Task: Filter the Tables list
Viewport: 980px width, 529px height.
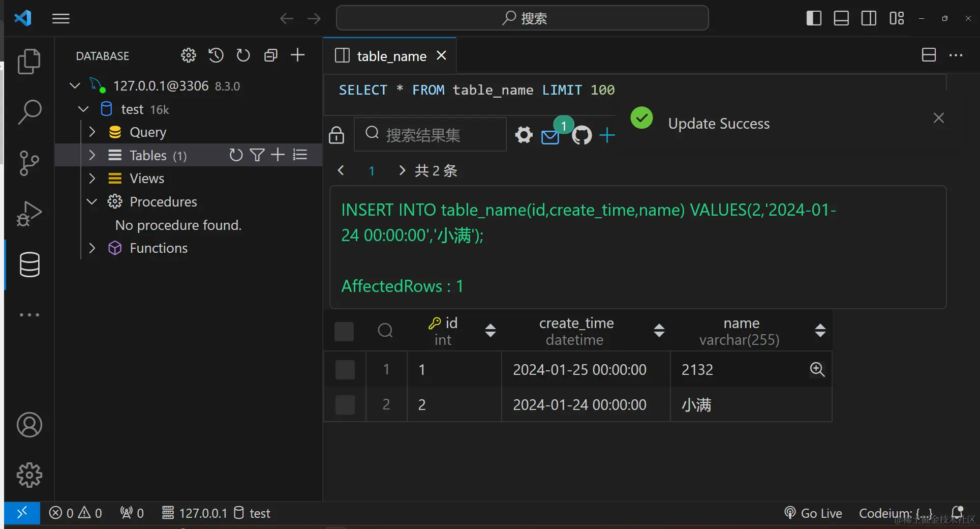Action: [257, 155]
